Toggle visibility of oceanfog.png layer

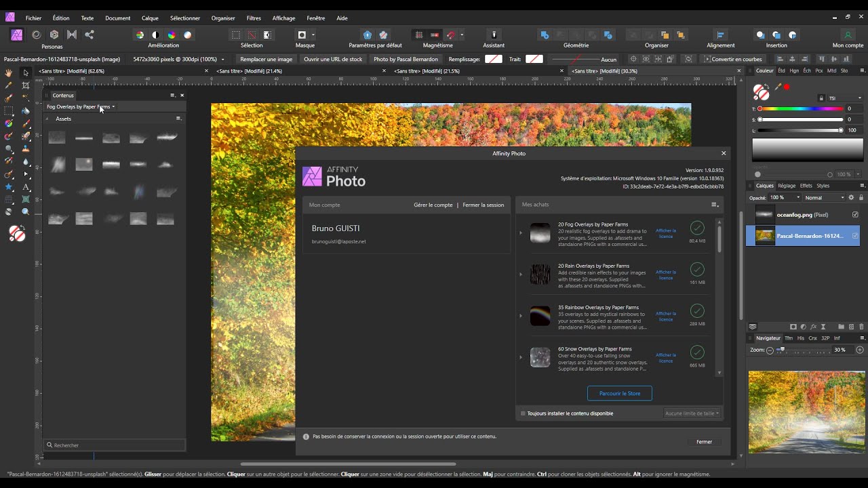point(855,215)
